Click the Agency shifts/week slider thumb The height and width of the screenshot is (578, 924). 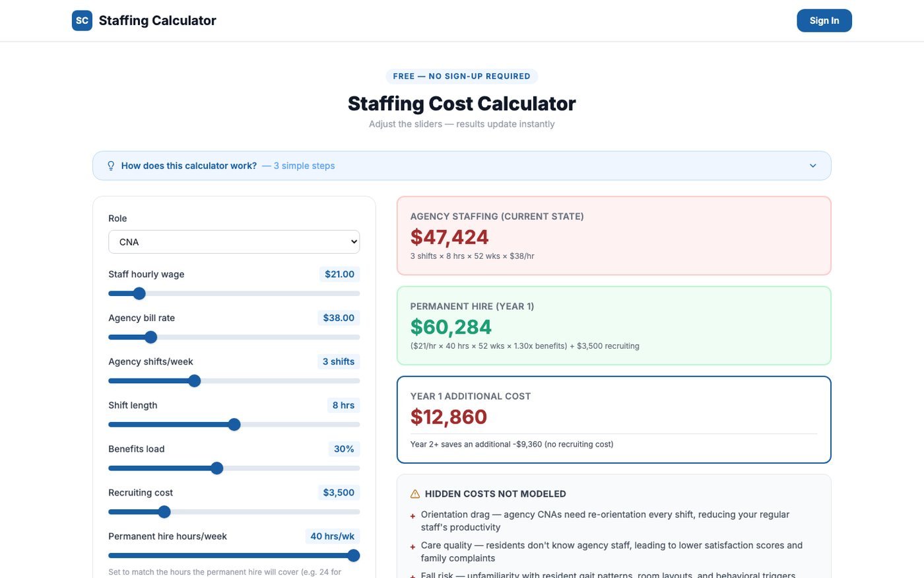click(194, 380)
